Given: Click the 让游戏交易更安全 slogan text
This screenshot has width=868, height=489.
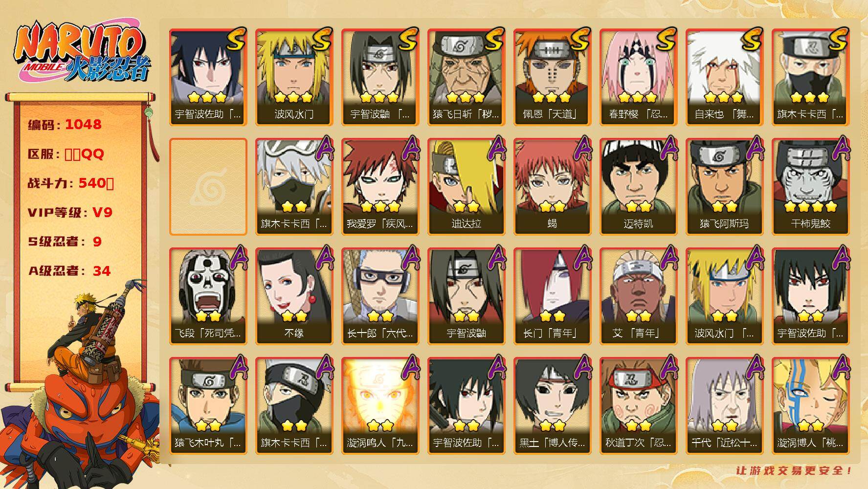Looking at the screenshot, I should pos(794,471).
